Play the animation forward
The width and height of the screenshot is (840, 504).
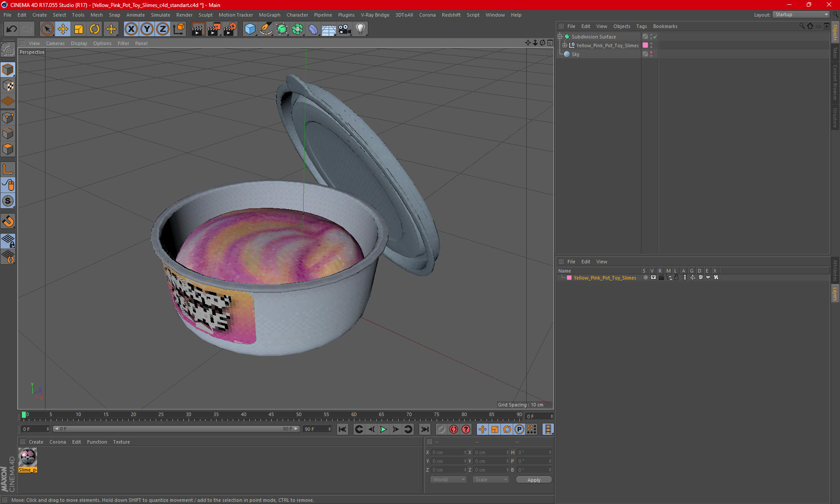383,429
